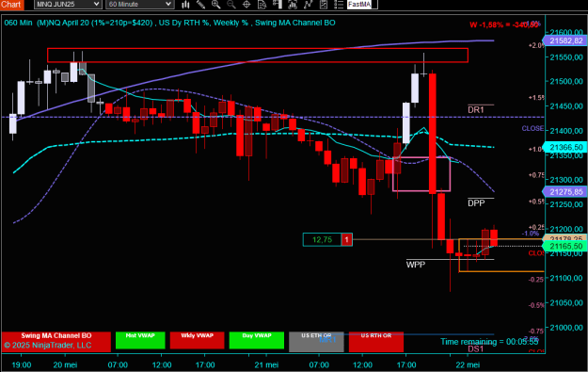Click the weekly percent W -1,58% text
Screen dimensions: 588x372
point(504,24)
